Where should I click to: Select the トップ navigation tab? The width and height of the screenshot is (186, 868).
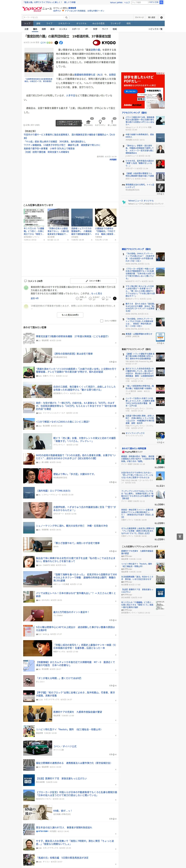tap(27, 24)
